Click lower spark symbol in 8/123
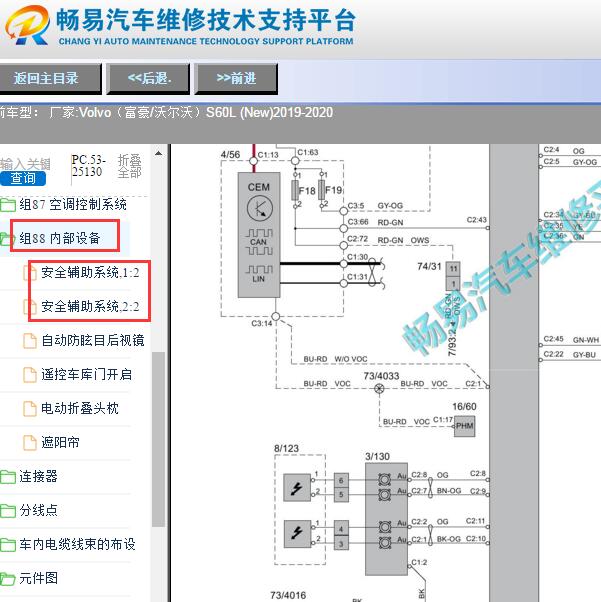601x602 pixels. 297,534
